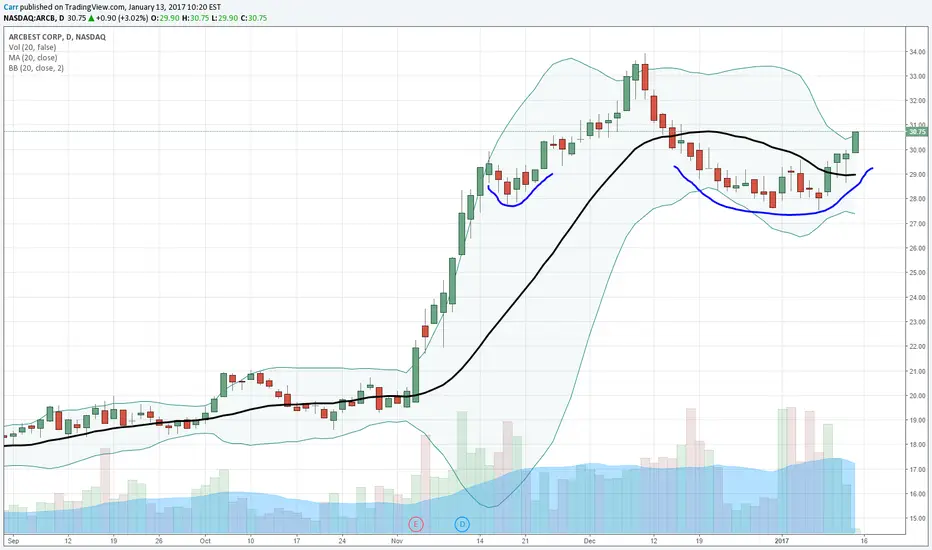Select the MA (20, close) indicator label
The width and height of the screenshot is (932, 550).
tap(33, 58)
